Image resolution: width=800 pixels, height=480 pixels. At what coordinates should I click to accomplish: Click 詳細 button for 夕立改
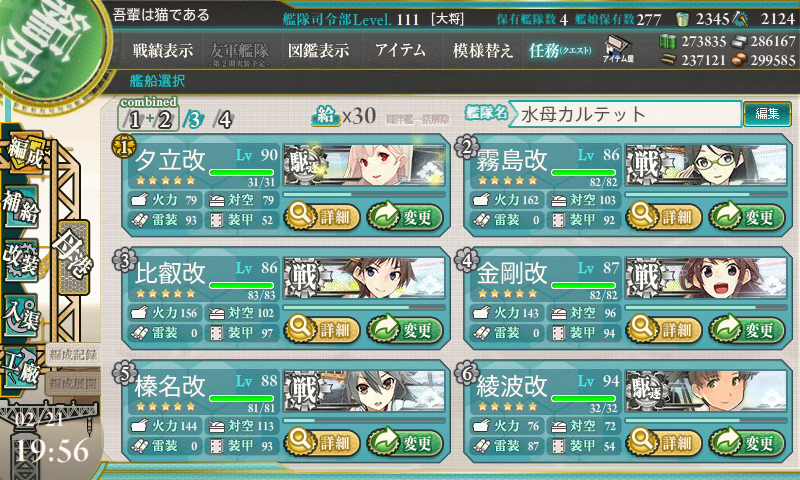tap(322, 217)
